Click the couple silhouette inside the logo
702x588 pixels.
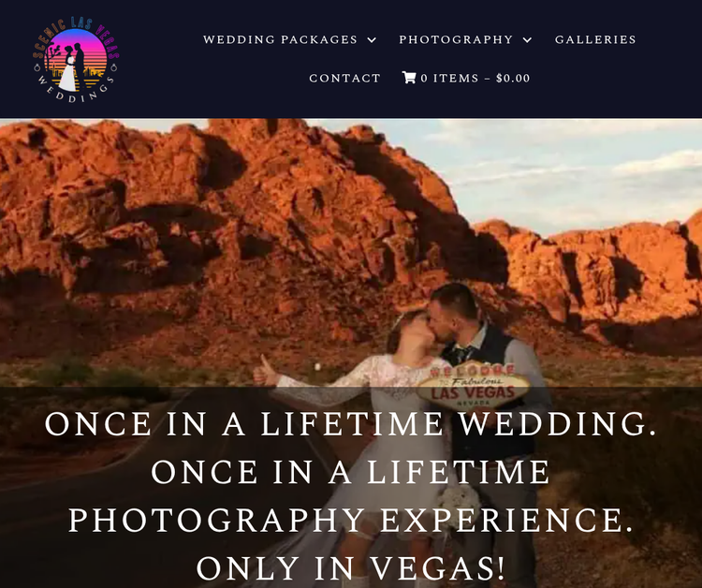(x=74, y=67)
